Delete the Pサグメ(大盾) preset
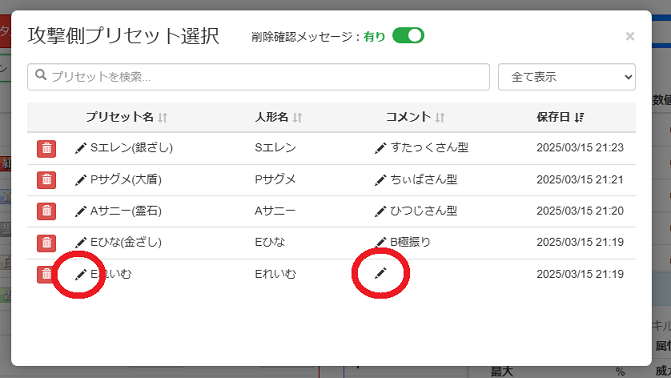Screen dimensions: 671x378 point(46,180)
